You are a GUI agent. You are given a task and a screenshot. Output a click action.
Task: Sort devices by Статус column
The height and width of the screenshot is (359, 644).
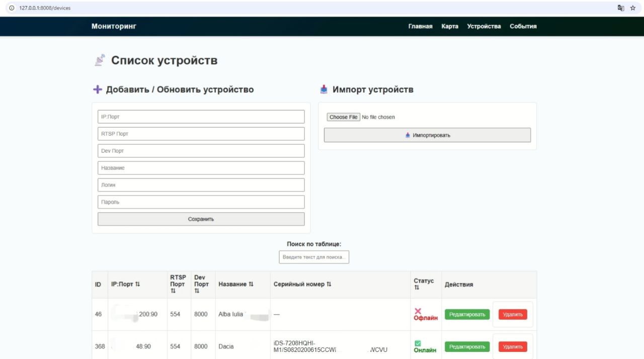(x=417, y=288)
